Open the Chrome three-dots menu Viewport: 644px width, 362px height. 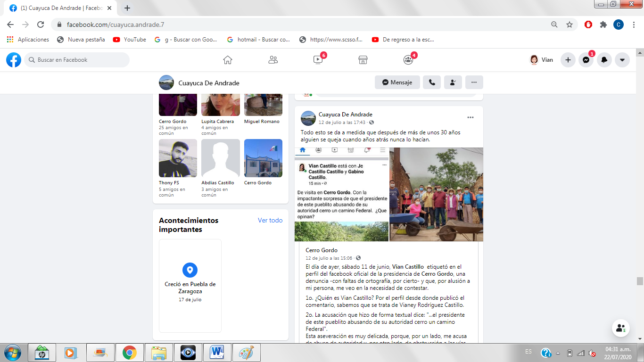(634, 25)
